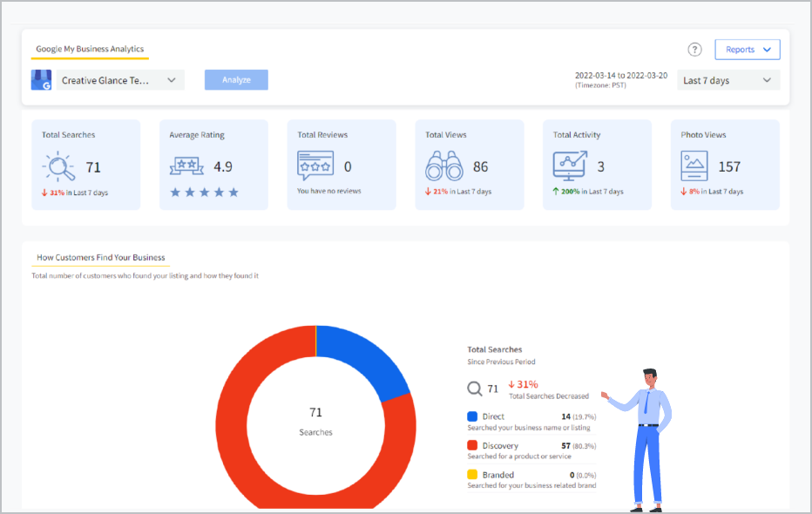Click the Direct 14 (19.7%) legend value
Image resolution: width=812 pixels, height=514 pixels.
[x=579, y=416]
